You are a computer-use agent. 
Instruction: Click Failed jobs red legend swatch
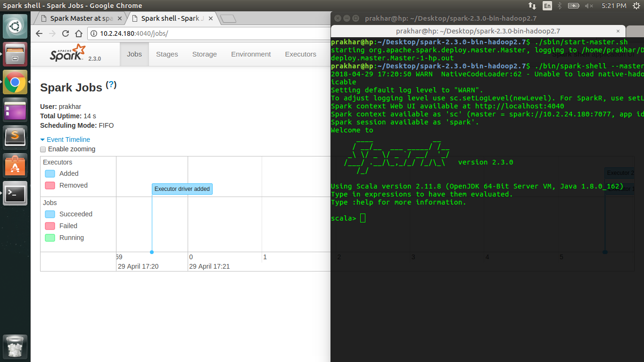point(50,226)
